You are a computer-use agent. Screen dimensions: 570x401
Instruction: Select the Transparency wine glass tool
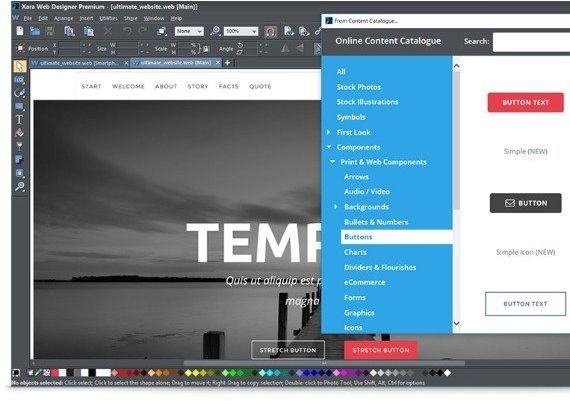[20, 146]
